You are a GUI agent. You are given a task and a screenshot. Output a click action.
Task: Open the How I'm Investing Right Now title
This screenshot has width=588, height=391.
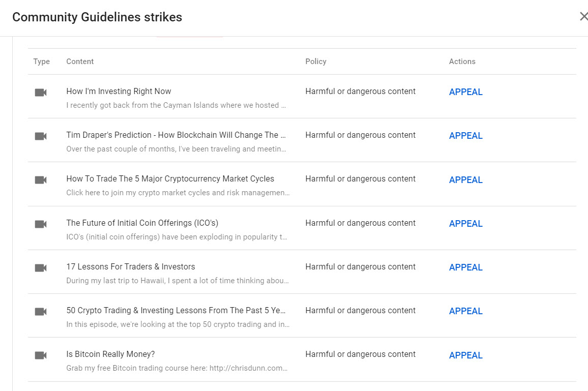(x=119, y=92)
